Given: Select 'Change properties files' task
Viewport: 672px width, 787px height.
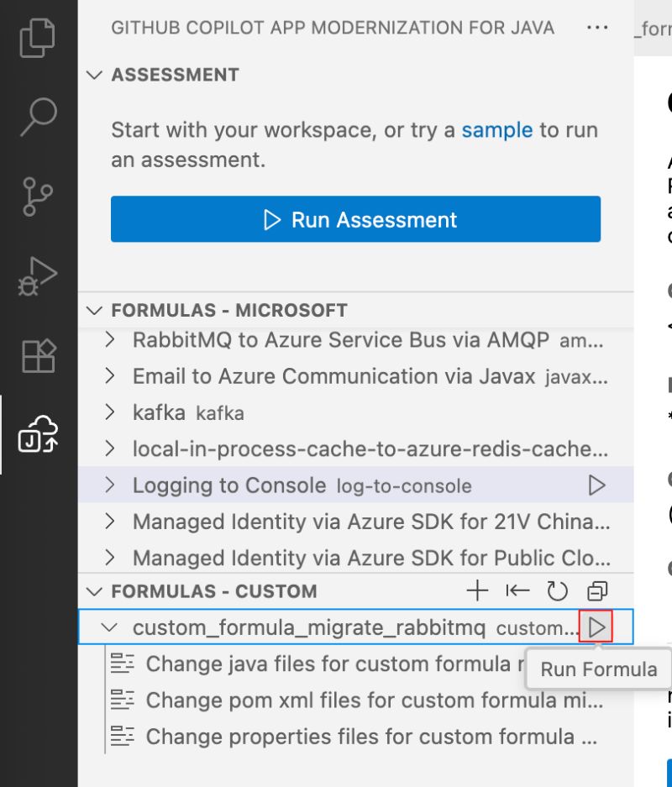Looking at the screenshot, I should 354,737.
